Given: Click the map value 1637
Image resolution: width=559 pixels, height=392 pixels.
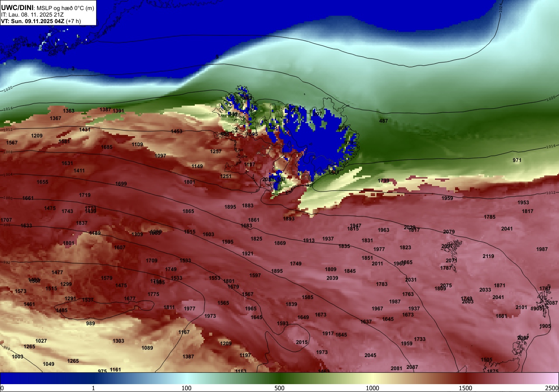Looking at the screenshot, I should click(x=366, y=322).
